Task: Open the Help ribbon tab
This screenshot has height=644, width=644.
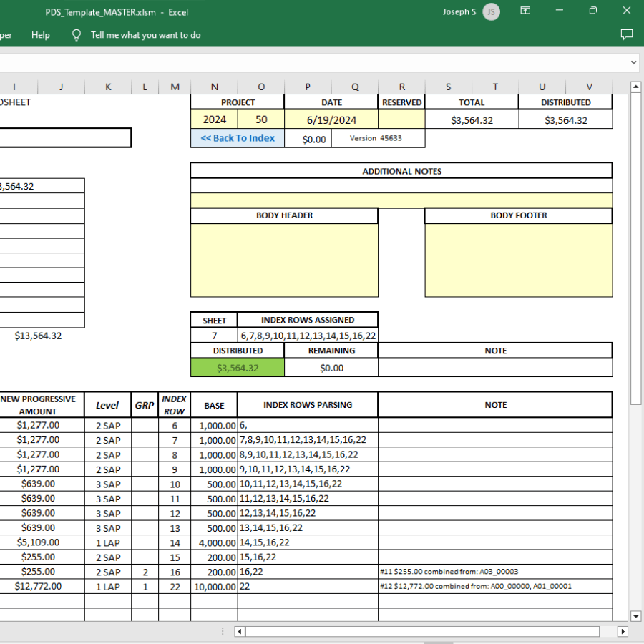Action: coord(40,35)
